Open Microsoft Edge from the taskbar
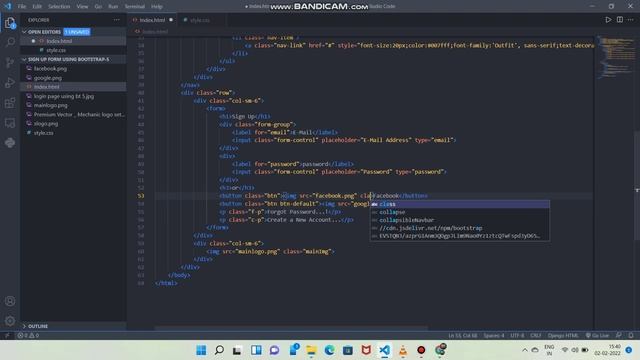 click(x=329, y=350)
